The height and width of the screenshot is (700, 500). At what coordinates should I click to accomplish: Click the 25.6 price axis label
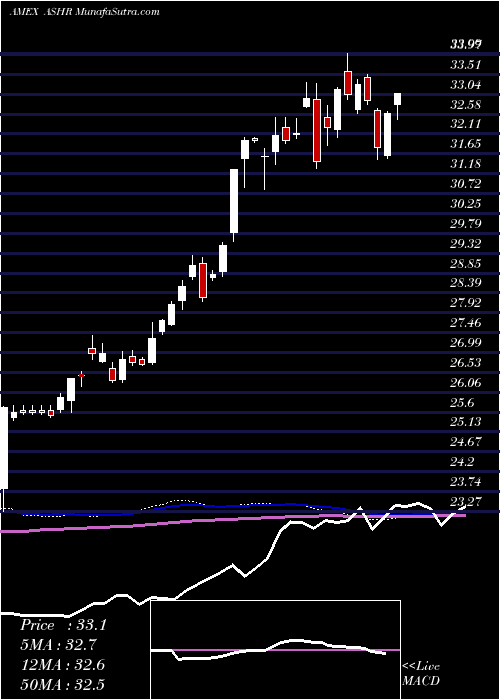[462, 402]
